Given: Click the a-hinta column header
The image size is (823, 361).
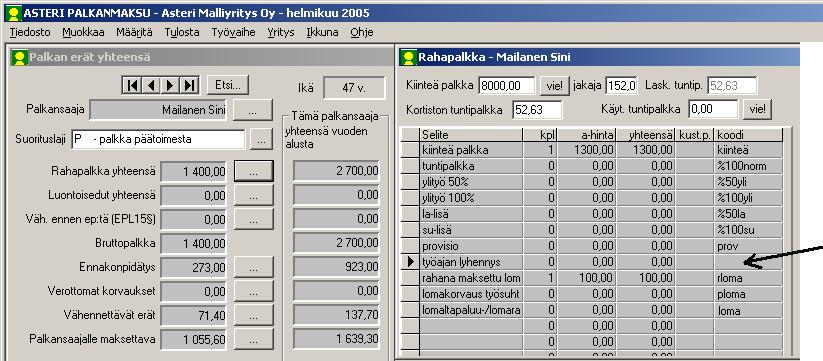Looking at the screenshot, I should 586,135.
